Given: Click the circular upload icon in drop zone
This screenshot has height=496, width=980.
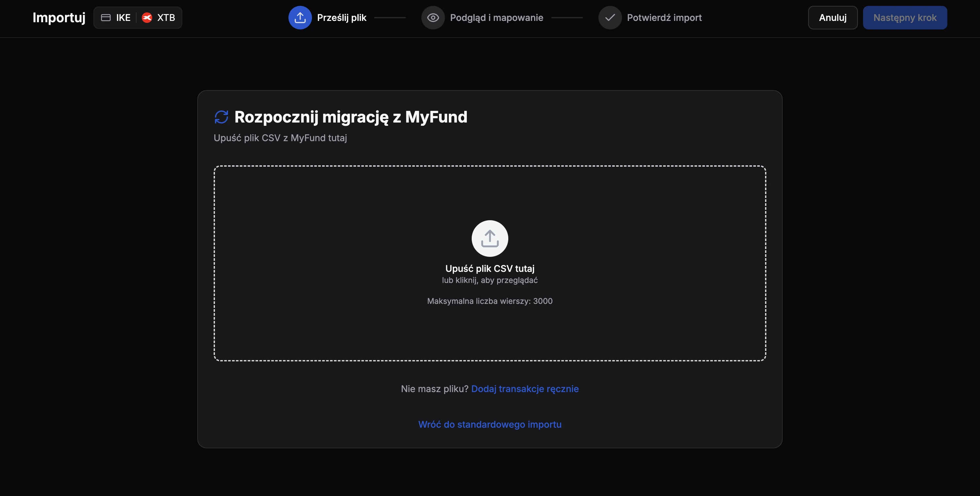Looking at the screenshot, I should 490,239.
